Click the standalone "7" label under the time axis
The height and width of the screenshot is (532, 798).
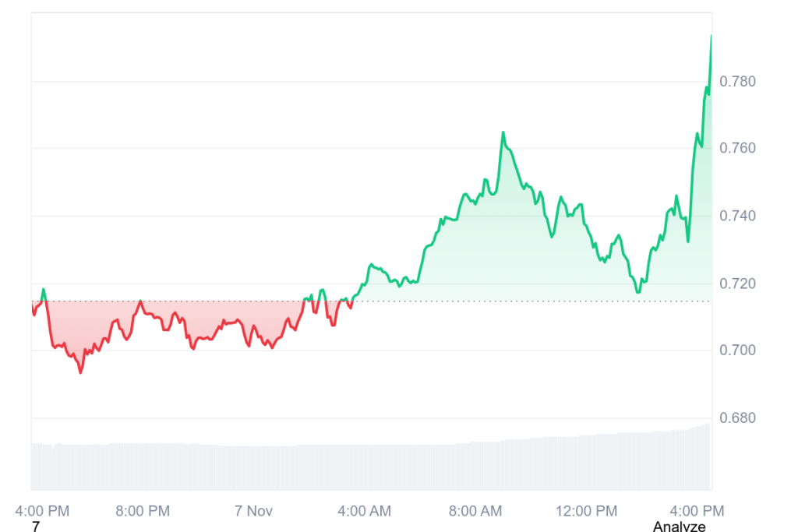coord(35,527)
